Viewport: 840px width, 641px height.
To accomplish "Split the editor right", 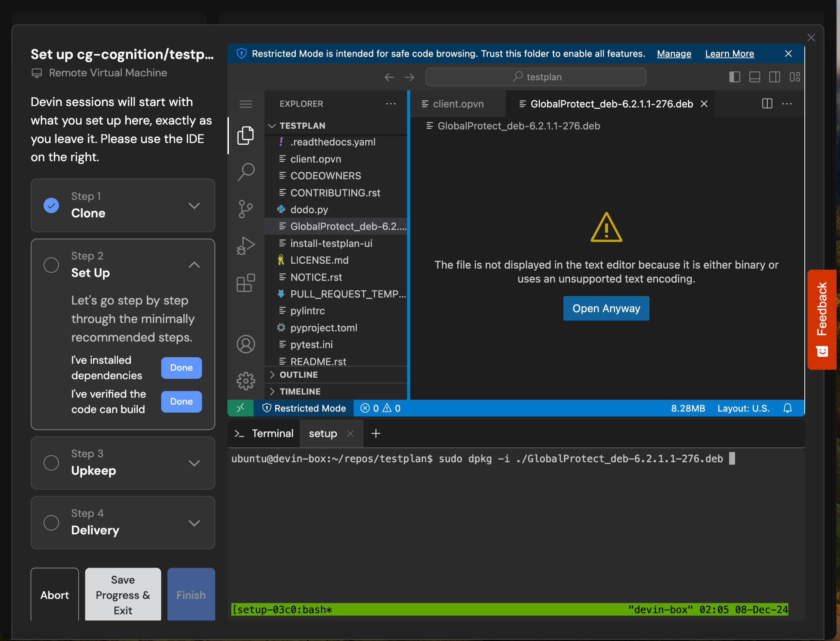I will click(767, 104).
